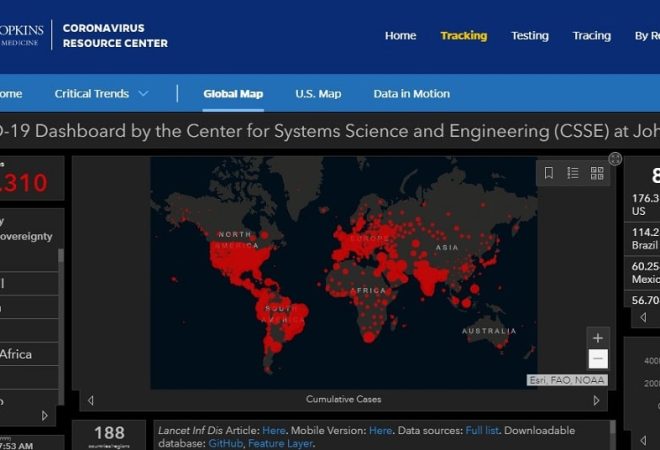Image resolution: width=660 pixels, height=450 pixels.
Task: Open the 'Full list' data sources link
Action: pos(482,430)
